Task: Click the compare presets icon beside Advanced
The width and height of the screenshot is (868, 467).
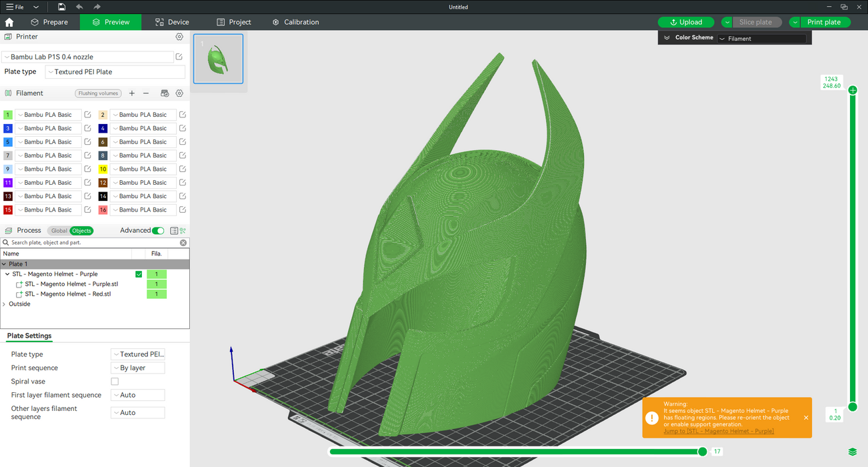Action: pyautogui.click(x=174, y=231)
